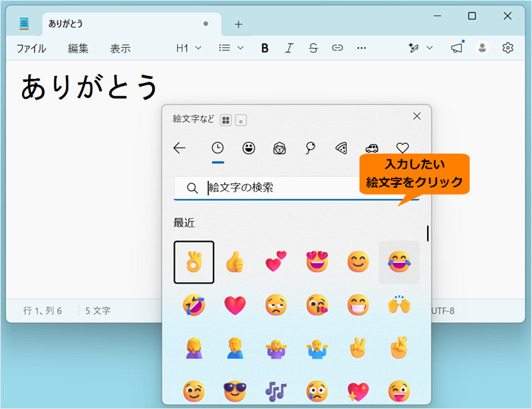
Task: Pick the man facepalming emoji
Action: pos(235,348)
